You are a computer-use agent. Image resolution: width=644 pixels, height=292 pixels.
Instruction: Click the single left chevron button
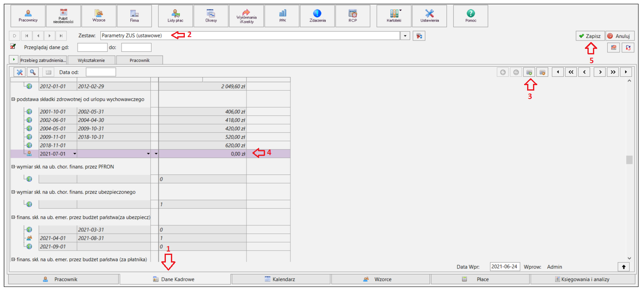point(584,72)
